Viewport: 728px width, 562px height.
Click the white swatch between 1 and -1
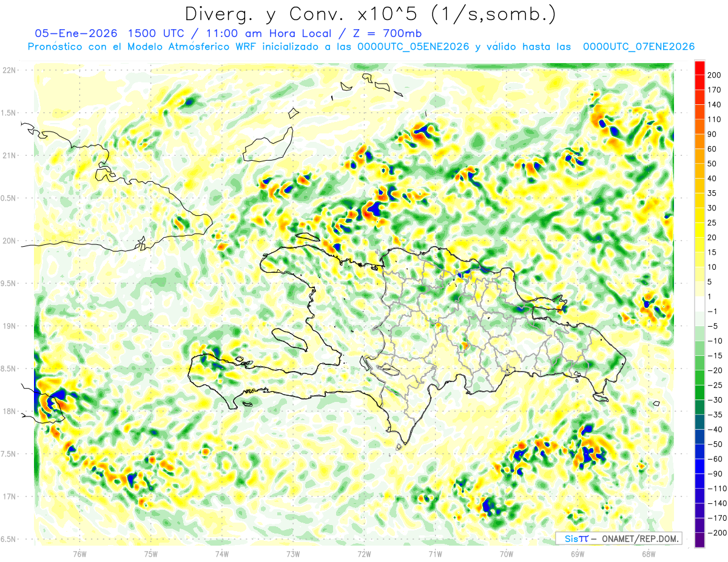pyautogui.click(x=700, y=304)
